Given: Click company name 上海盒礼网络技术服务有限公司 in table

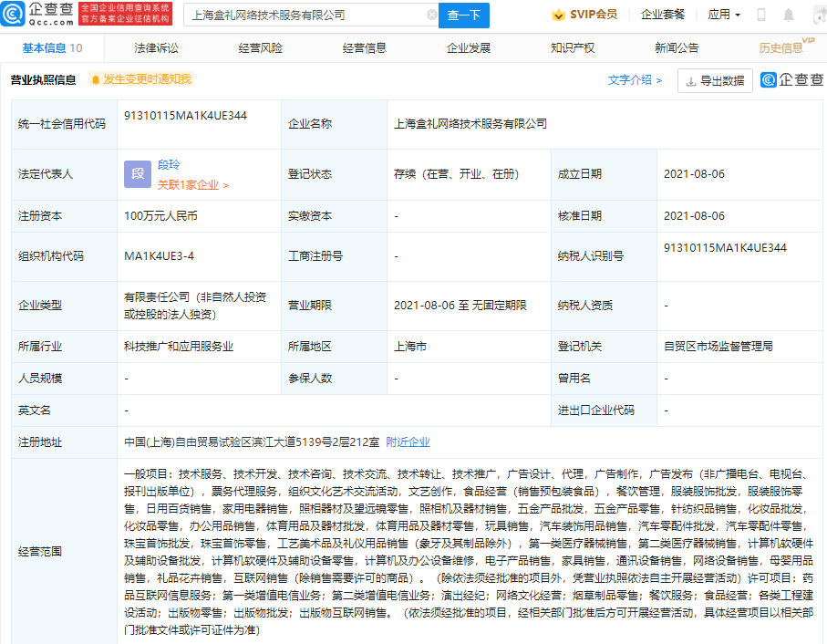Looking at the screenshot, I should click(x=470, y=124).
